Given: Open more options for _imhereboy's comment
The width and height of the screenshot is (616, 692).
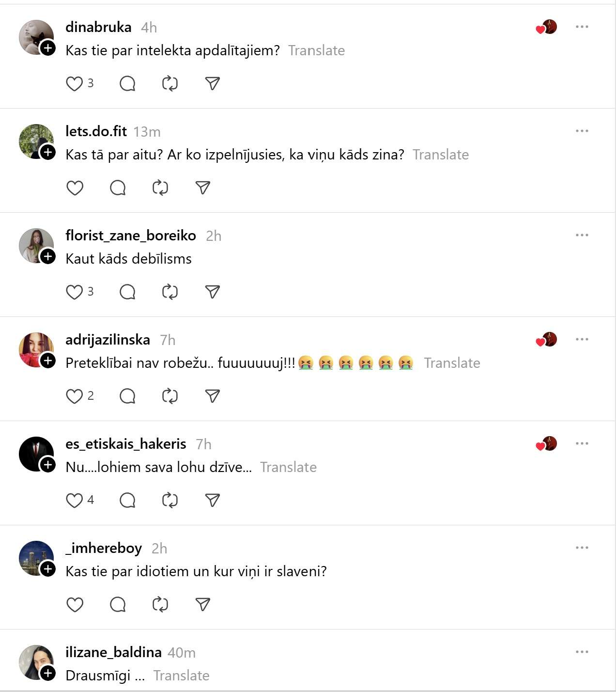Looking at the screenshot, I should click(582, 548).
